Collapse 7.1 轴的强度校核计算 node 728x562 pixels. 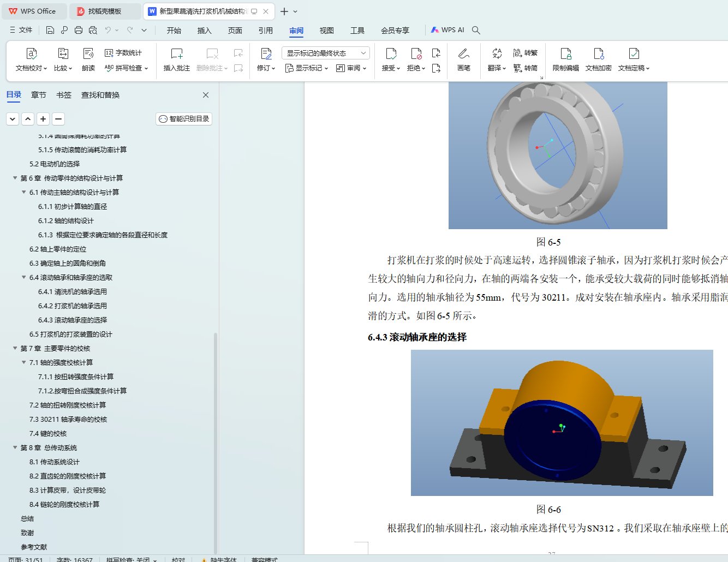click(x=24, y=362)
